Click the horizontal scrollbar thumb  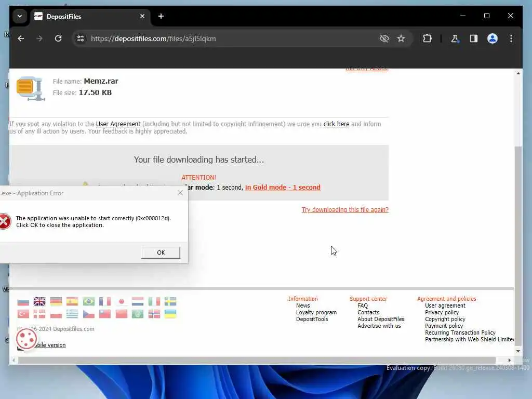point(257,360)
